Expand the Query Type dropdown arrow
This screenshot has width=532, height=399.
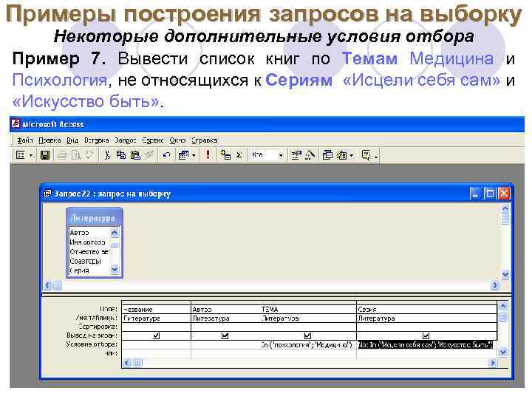pos(194,155)
